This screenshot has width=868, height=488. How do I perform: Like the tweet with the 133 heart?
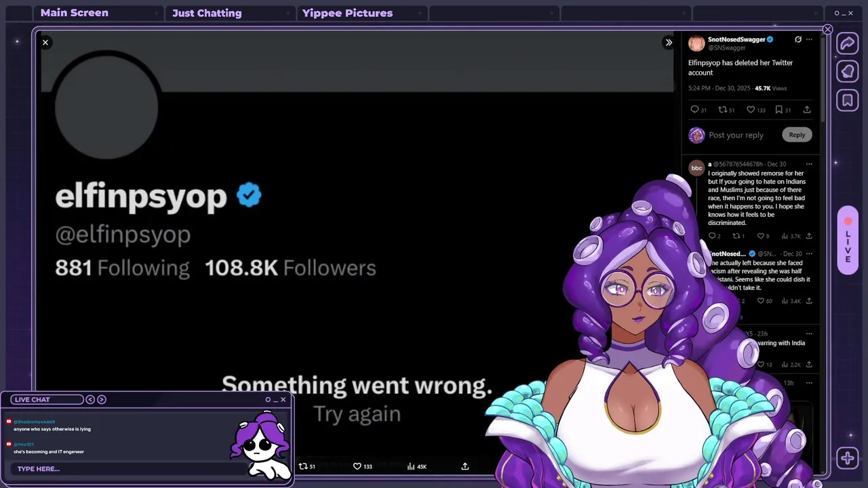tap(755, 109)
